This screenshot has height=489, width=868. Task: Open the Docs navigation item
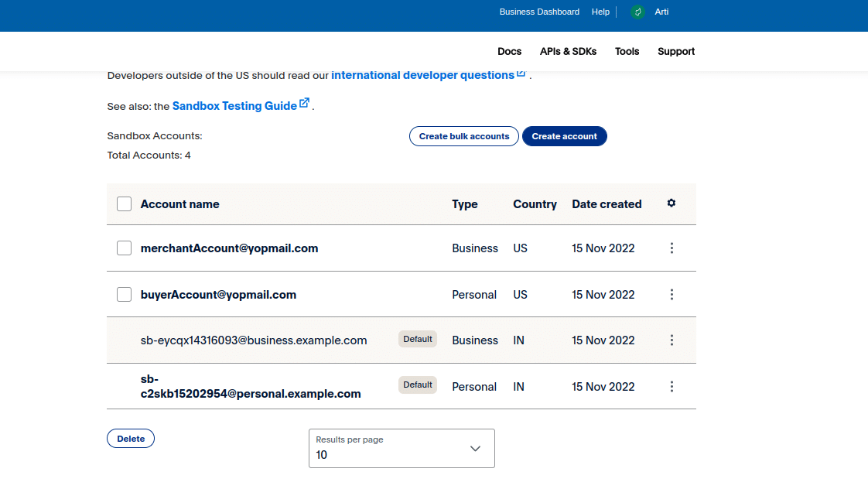(509, 52)
